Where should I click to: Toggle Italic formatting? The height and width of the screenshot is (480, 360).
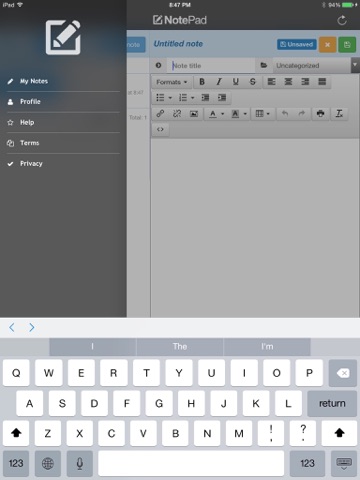(219, 82)
